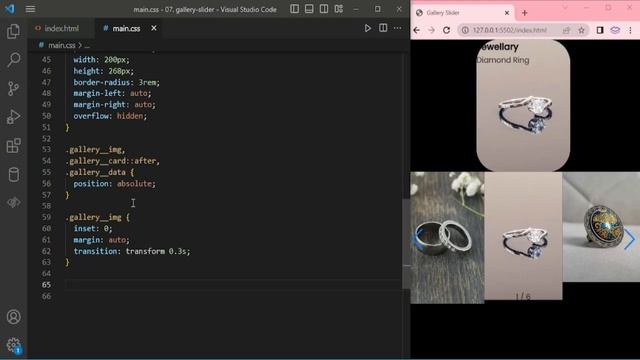Click the ornate ring thumbnail
640x360 pixels.
601,227
